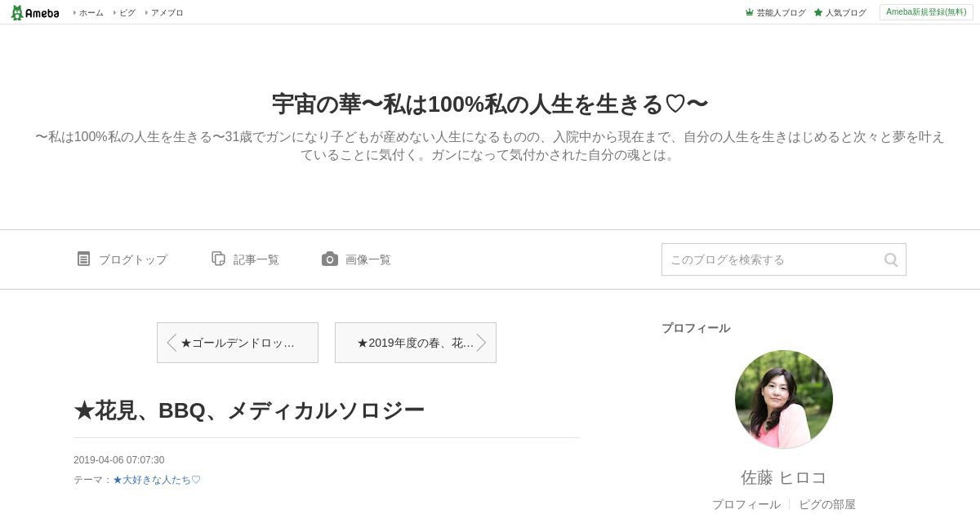This screenshot has height=514, width=980.
Task: Click author name 佐藤 ヒロコ
Action: 784,477
